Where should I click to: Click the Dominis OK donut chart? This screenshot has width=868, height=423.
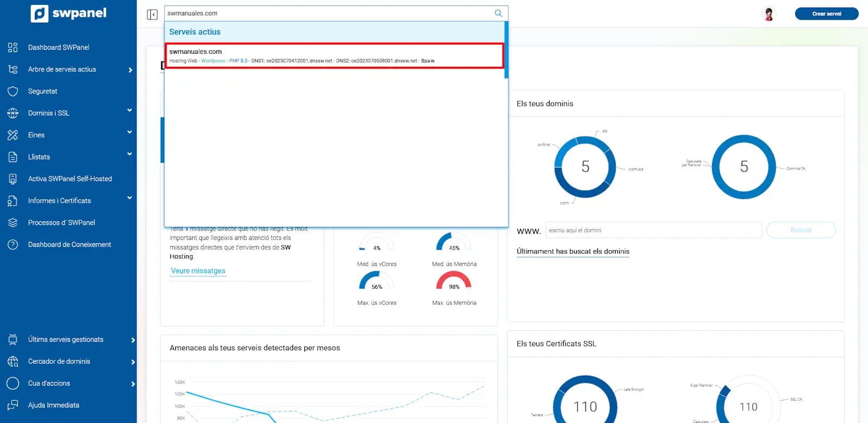[744, 167]
